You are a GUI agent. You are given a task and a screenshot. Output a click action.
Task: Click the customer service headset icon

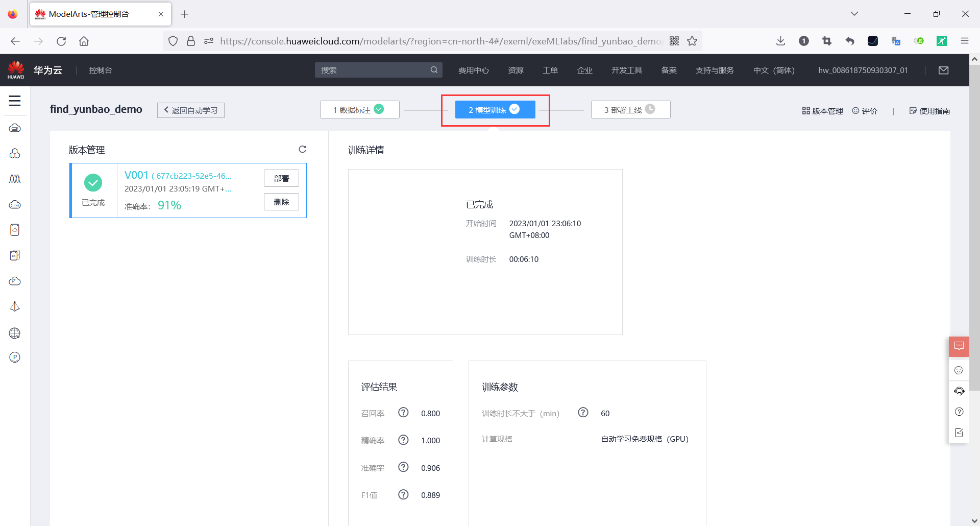pyautogui.click(x=959, y=391)
